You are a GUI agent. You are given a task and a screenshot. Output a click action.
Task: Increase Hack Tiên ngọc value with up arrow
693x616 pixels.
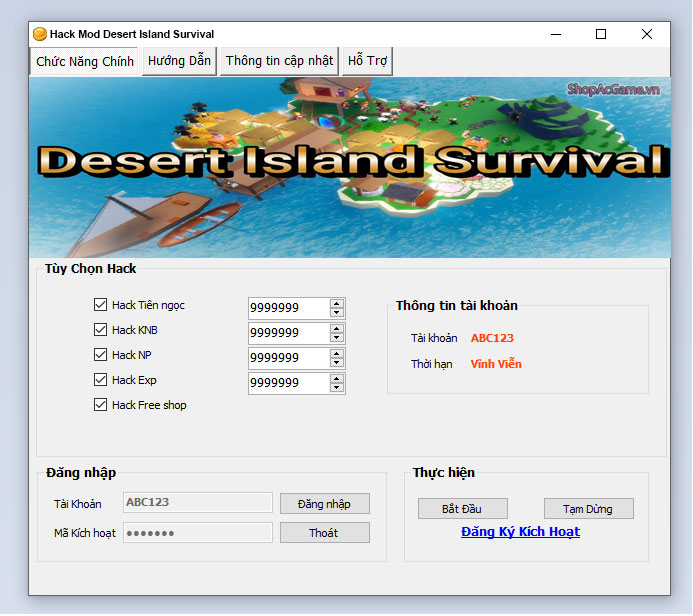click(337, 303)
